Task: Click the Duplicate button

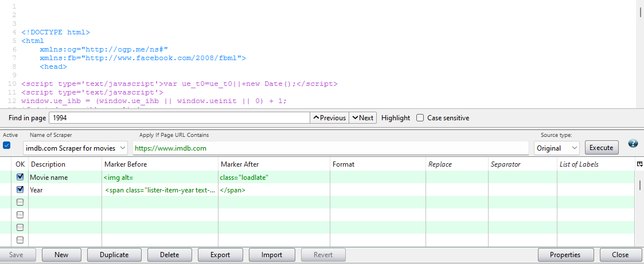Action: tap(114, 255)
